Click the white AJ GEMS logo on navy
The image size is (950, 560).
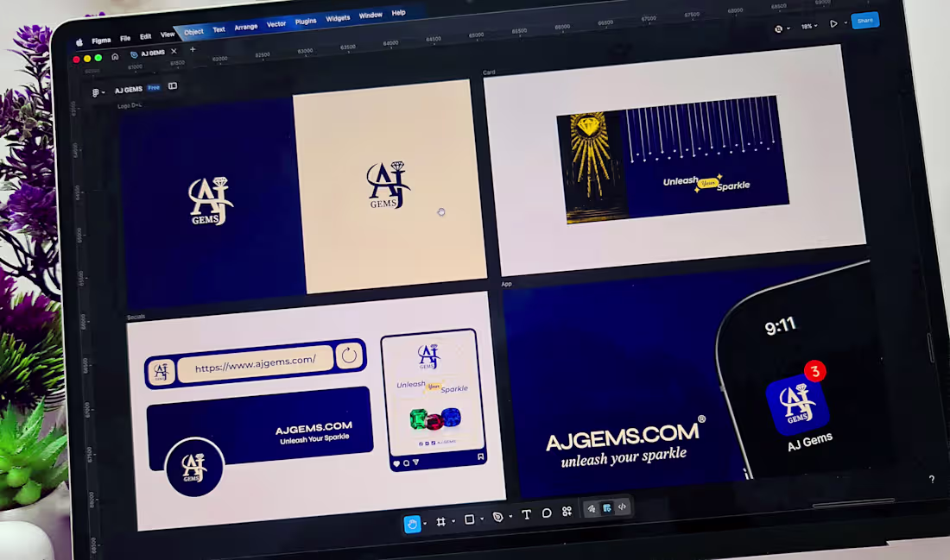[210, 201]
